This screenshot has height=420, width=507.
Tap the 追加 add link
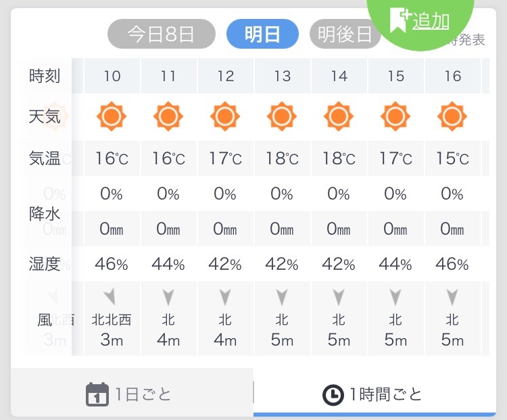[431, 21]
